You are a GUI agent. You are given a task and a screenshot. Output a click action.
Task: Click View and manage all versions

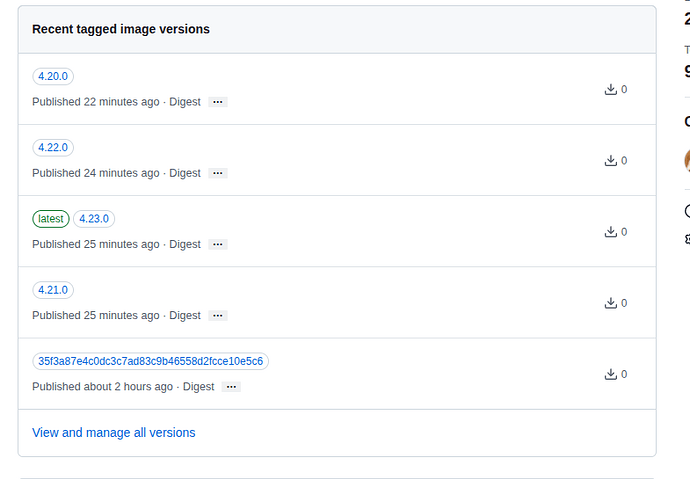(114, 433)
